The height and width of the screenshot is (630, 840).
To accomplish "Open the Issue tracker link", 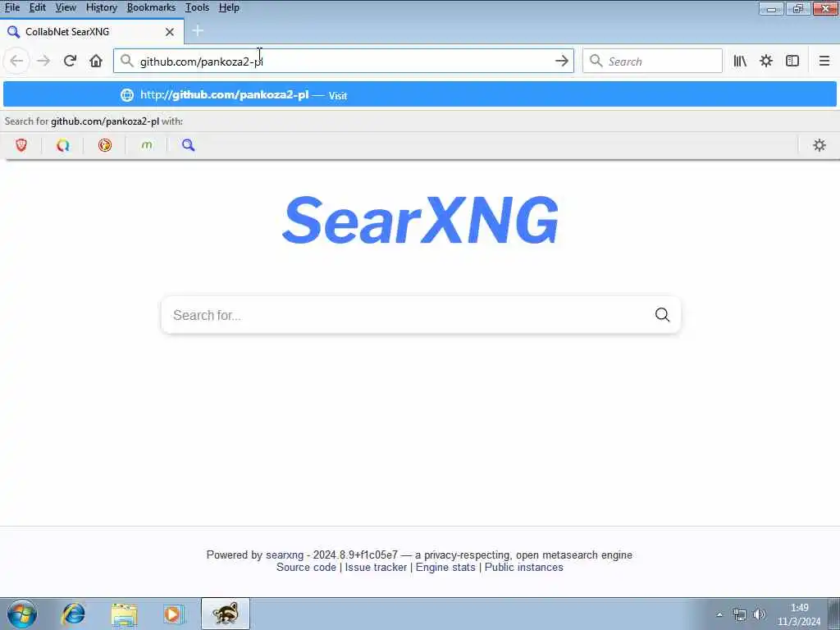I will pos(376,568).
